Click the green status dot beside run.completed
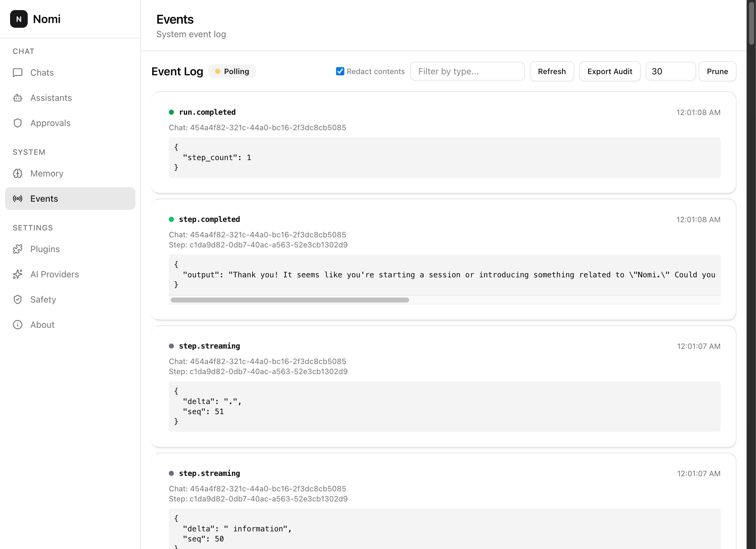 pyautogui.click(x=171, y=113)
